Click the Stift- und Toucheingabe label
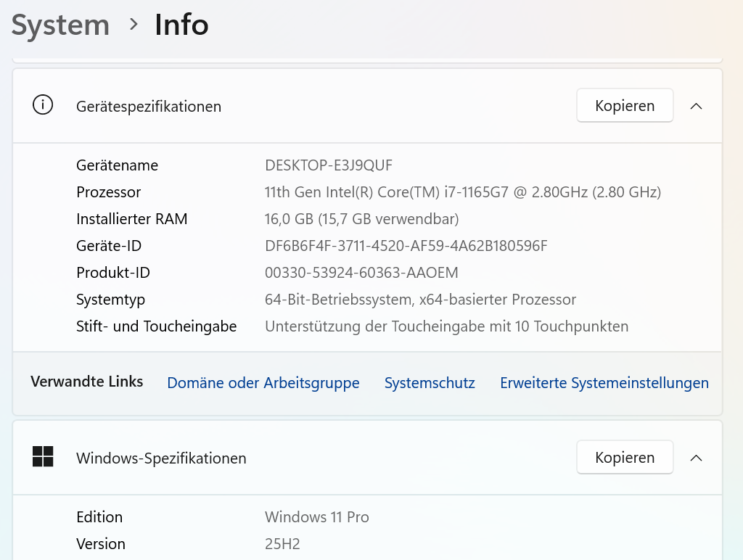Screen dimensions: 743x560 (157, 326)
